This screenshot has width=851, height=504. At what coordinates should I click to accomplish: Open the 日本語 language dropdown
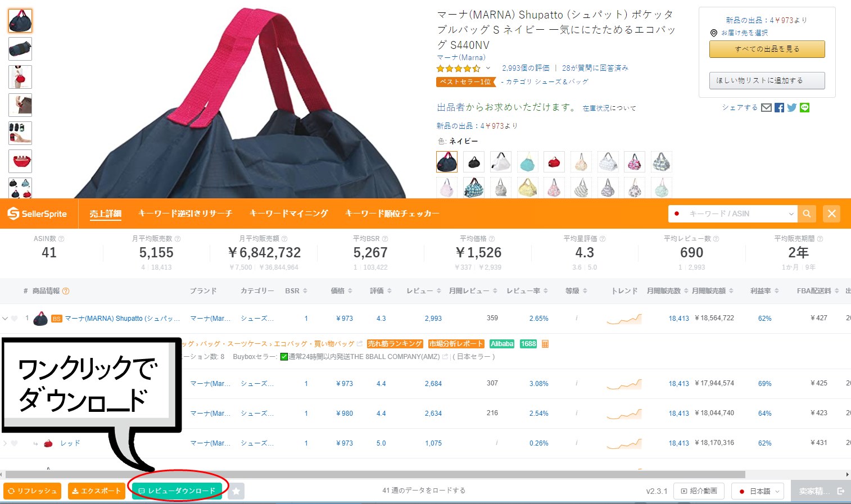758,491
